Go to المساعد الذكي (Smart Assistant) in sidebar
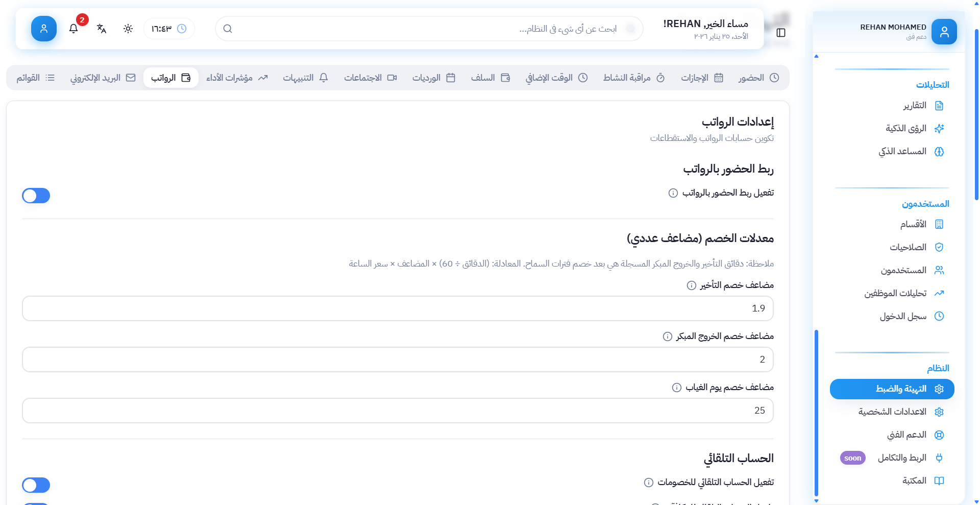The height and width of the screenshot is (505, 980). pyautogui.click(x=911, y=152)
